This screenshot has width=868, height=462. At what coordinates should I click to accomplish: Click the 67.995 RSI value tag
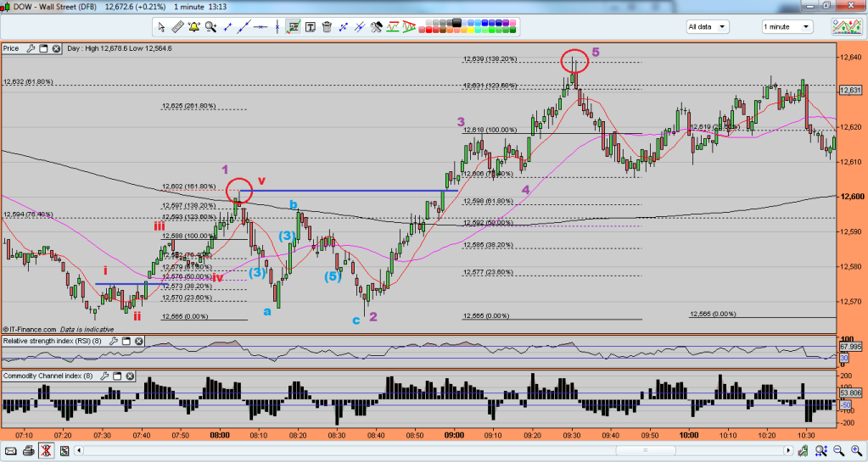[x=850, y=347]
